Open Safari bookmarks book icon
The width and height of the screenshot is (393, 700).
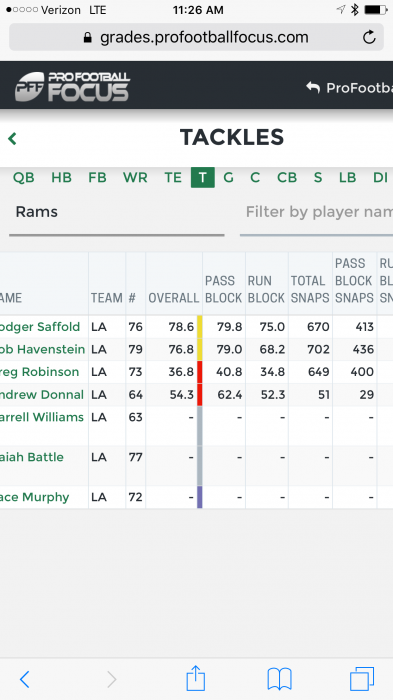pos(280,679)
